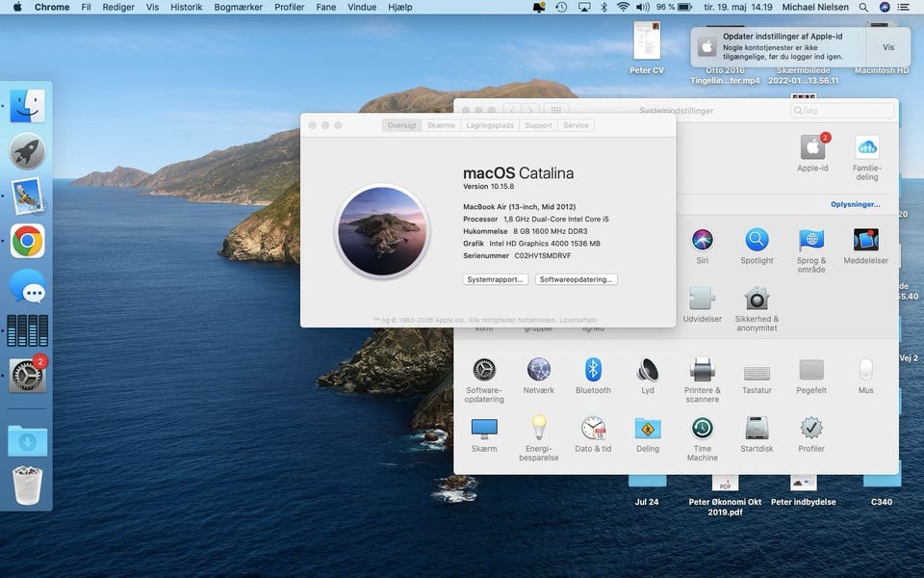Open the Mail stamp icon in Dock
924x578 pixels.
pos(27,197)
